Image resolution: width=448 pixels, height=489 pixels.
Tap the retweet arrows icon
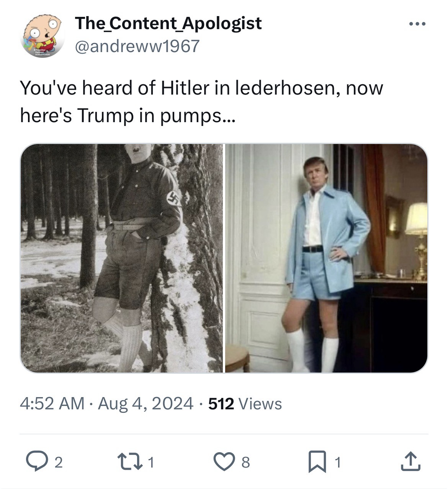coord(129,462)
